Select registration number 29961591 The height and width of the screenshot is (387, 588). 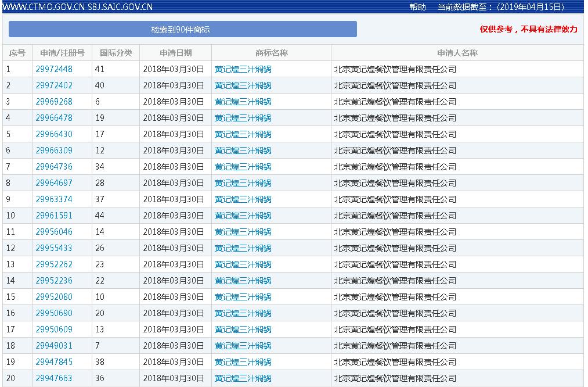tap(54, 216)
